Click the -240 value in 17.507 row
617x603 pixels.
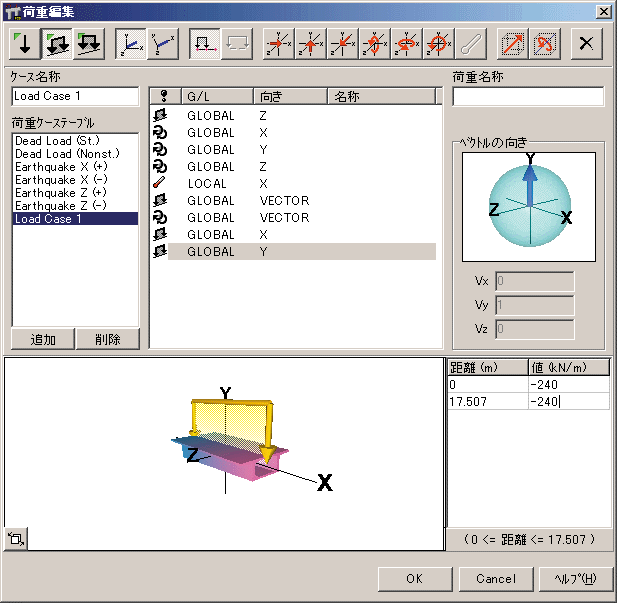569,401
